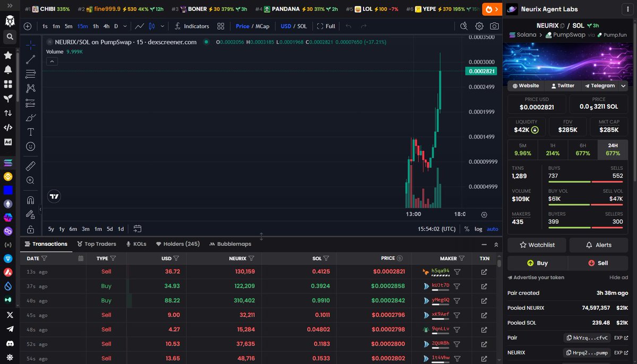
Task: Select the Text annotation tool
Action: click(x=31, y=132)
